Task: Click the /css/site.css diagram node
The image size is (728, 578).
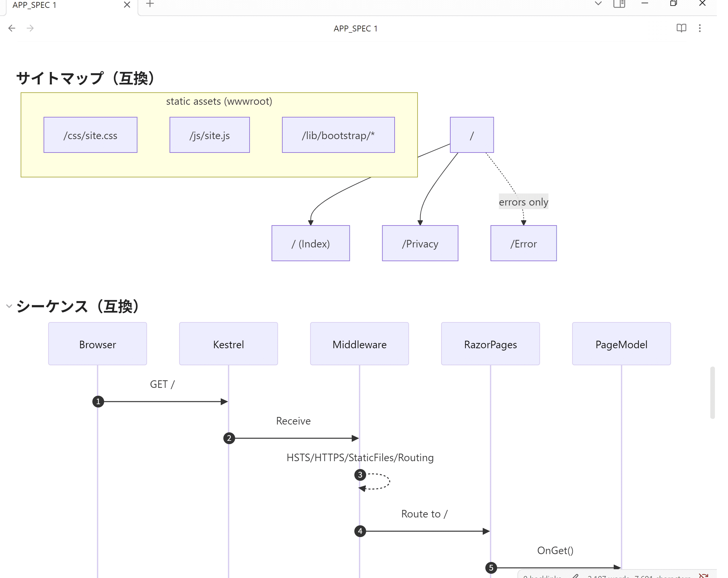Action: (90, 135)
